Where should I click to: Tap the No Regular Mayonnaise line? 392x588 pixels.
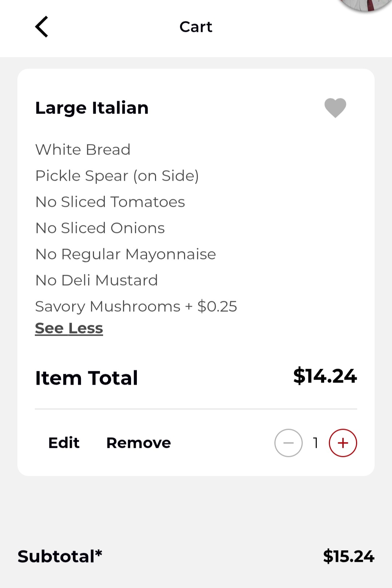click(x=125, y=254)
